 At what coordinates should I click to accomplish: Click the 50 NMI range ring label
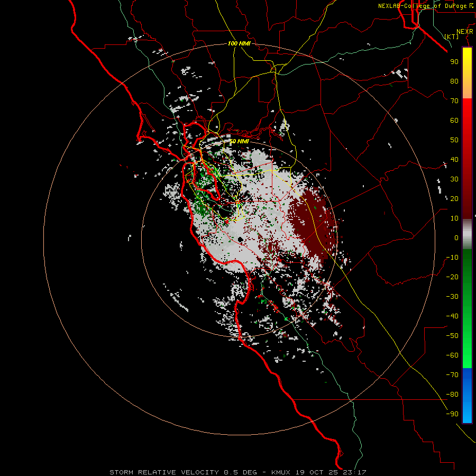(239, 141)
